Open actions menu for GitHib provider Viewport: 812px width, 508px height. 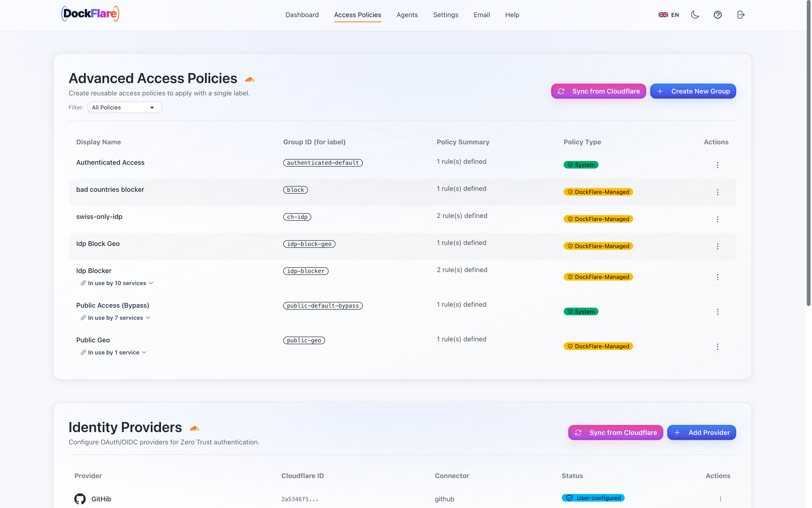[721, 499]
